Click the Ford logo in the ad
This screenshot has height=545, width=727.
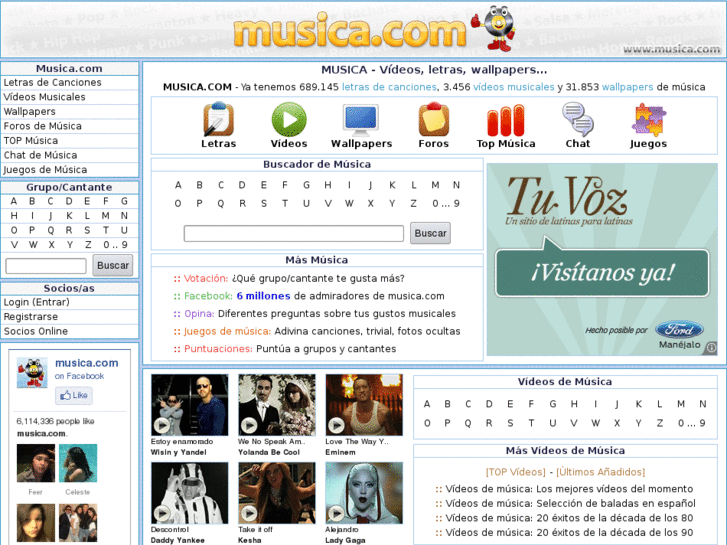pos(679,330)
